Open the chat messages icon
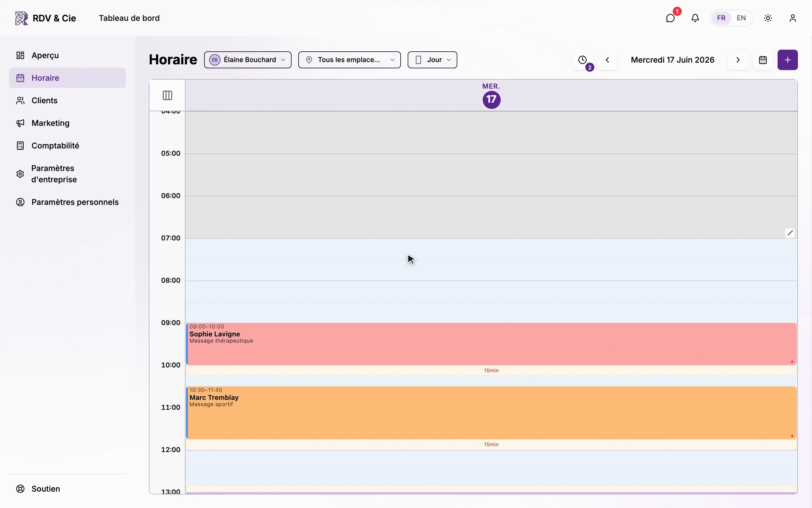The height and width of the screenshot is (508, 812). [670, 18]
